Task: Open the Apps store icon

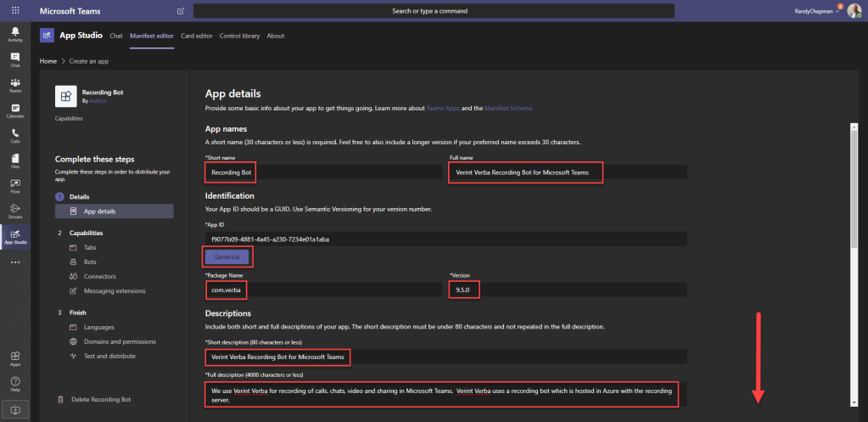Action: [x=15, y=359]
